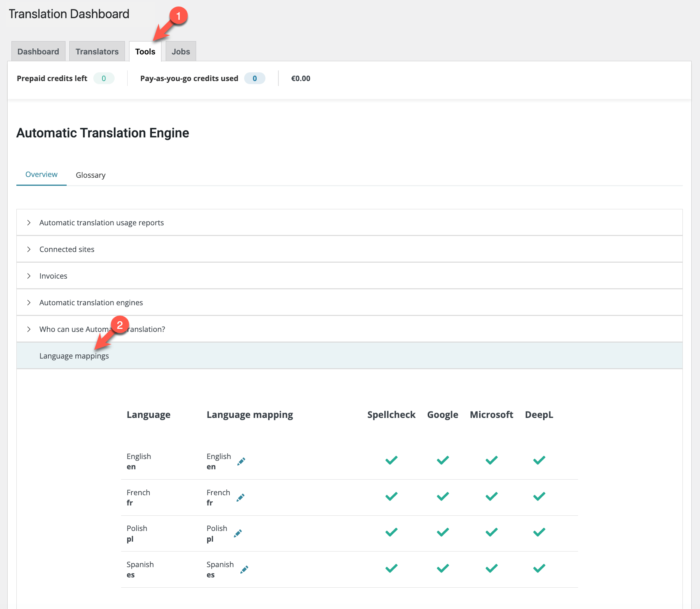Click the edit pencil for French mapping

coord(240,497)
